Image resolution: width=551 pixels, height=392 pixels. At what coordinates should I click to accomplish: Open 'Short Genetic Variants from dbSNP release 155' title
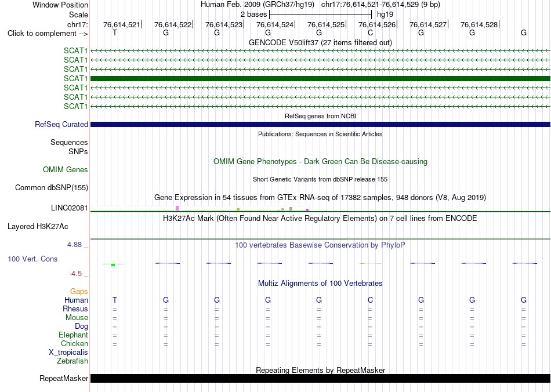[x=320, y=179]
